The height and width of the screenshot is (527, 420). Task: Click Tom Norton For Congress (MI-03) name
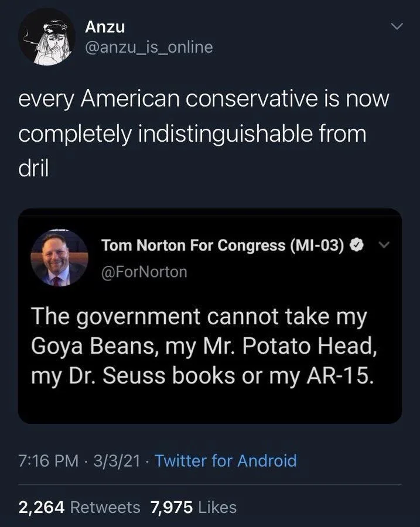pos(220,245)
